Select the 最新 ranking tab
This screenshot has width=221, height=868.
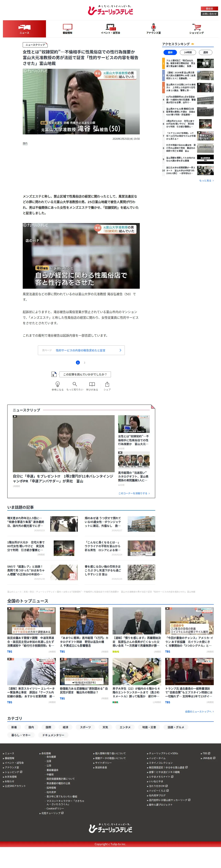(x=170, y=53)
